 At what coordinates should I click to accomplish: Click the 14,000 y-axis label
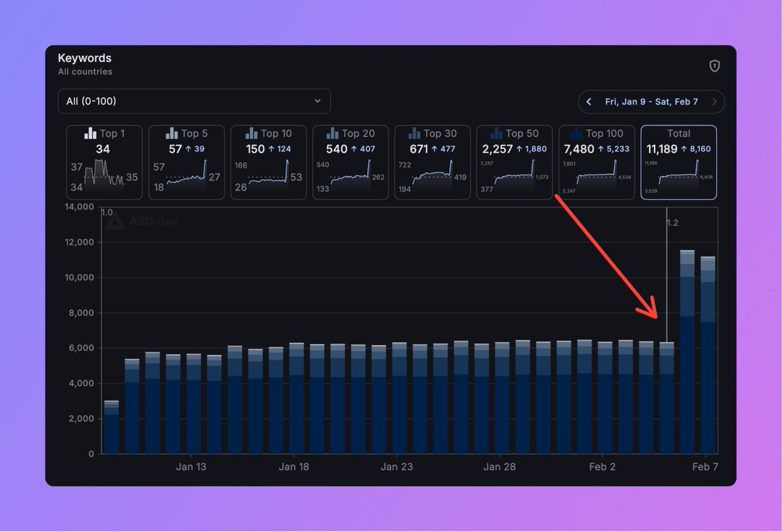click(80, 207)
